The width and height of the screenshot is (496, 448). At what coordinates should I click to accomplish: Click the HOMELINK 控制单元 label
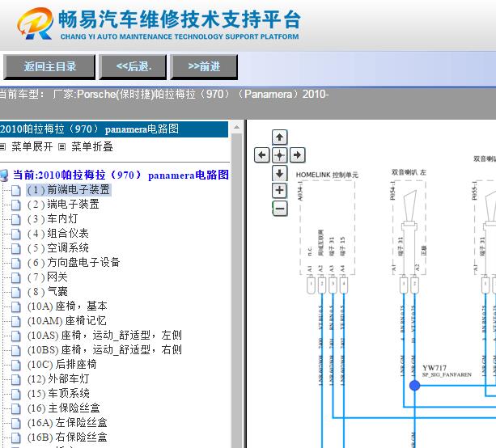(327, 175)
